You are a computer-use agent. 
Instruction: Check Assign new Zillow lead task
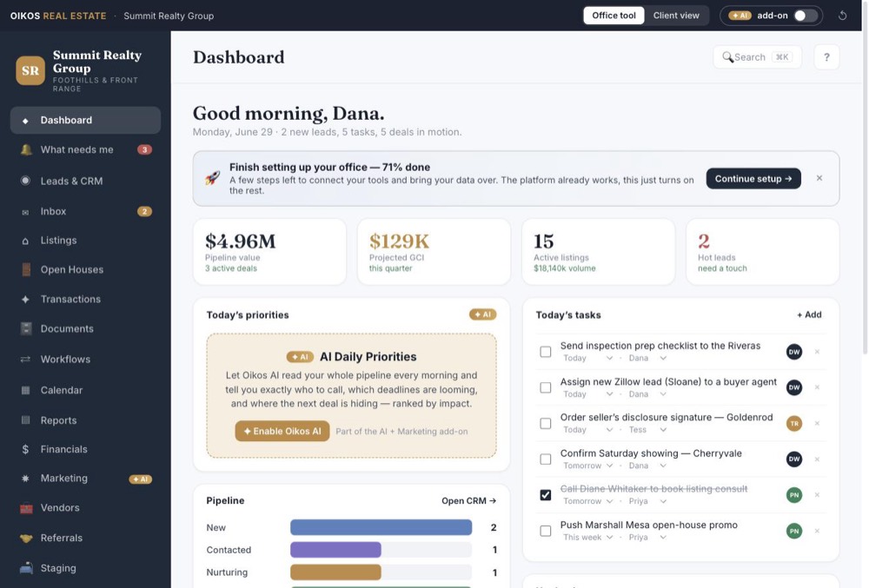pos(546,387)
